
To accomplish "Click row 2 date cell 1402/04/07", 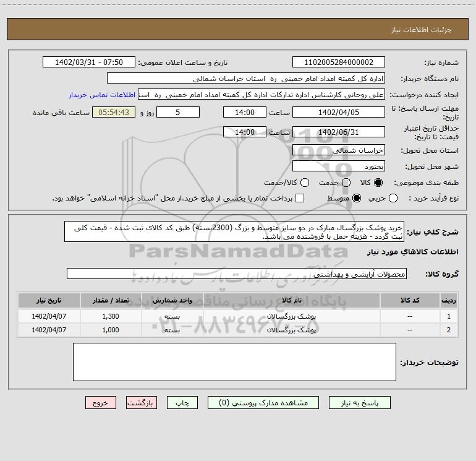I will [x=49, y=330].
